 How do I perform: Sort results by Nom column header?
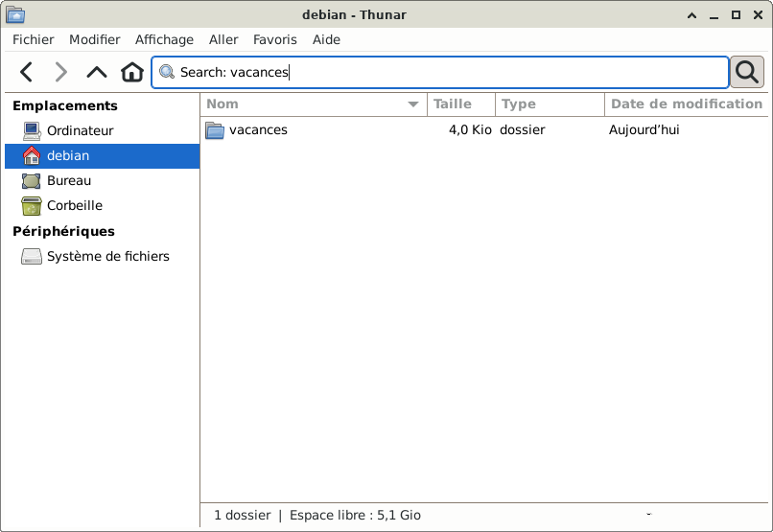314,104
